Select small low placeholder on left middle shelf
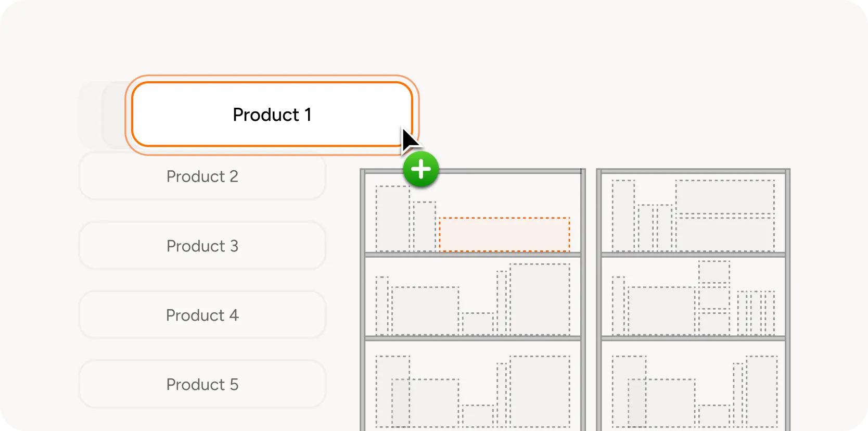Viewport: 868px width, 431px height. [478, 324]
